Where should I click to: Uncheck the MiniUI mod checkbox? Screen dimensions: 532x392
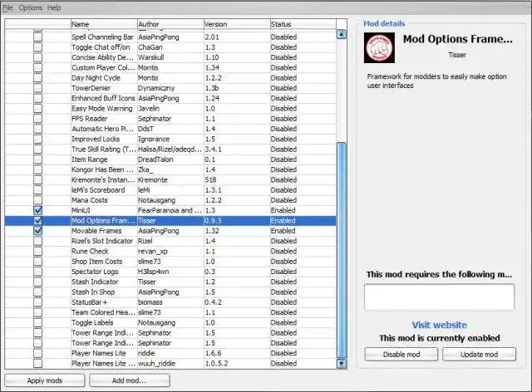38,210
